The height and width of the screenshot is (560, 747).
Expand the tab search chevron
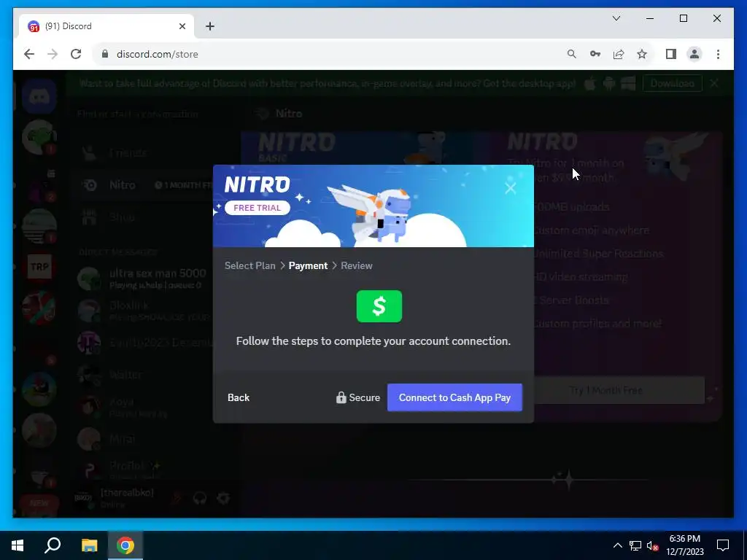616,18
